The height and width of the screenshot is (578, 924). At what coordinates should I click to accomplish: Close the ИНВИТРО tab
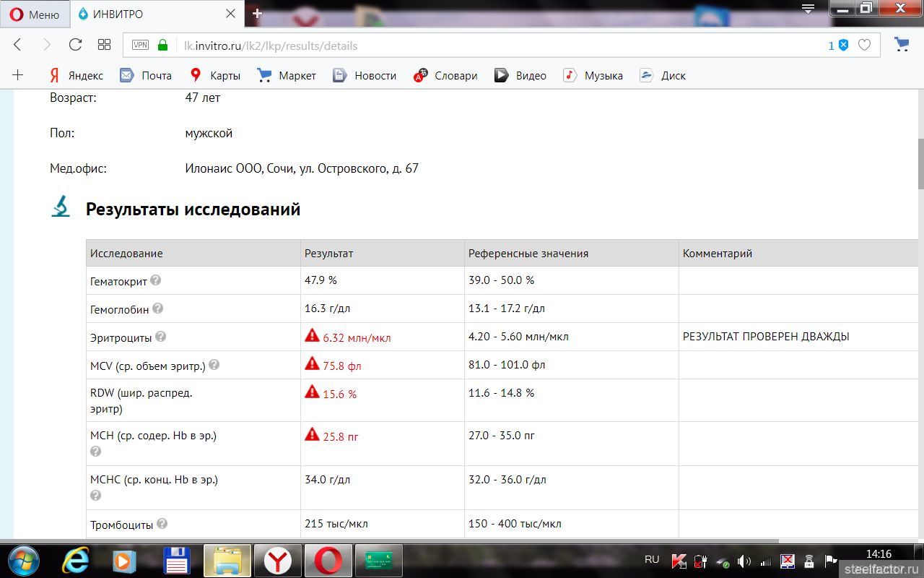pyautogui.click(x=231, y=14)
